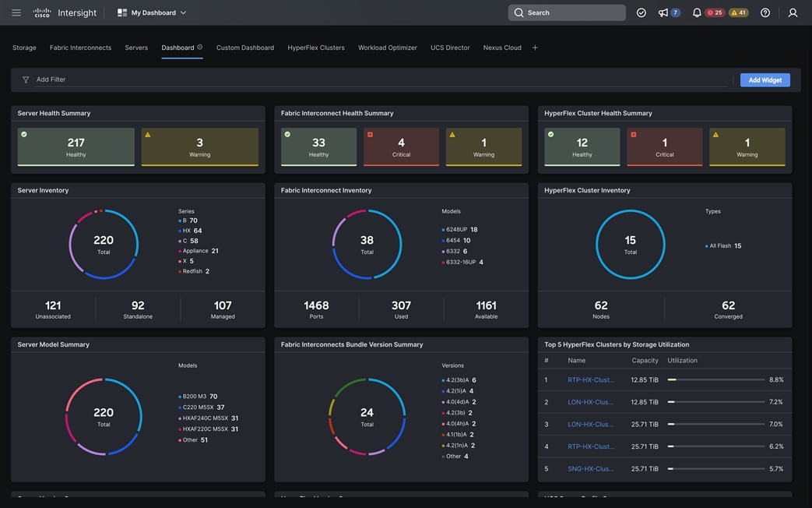Click the 1 Critical HyperFlex cluster tile
Image resolution: width=812 pixels, height=508 pixels.
[665, 146]
